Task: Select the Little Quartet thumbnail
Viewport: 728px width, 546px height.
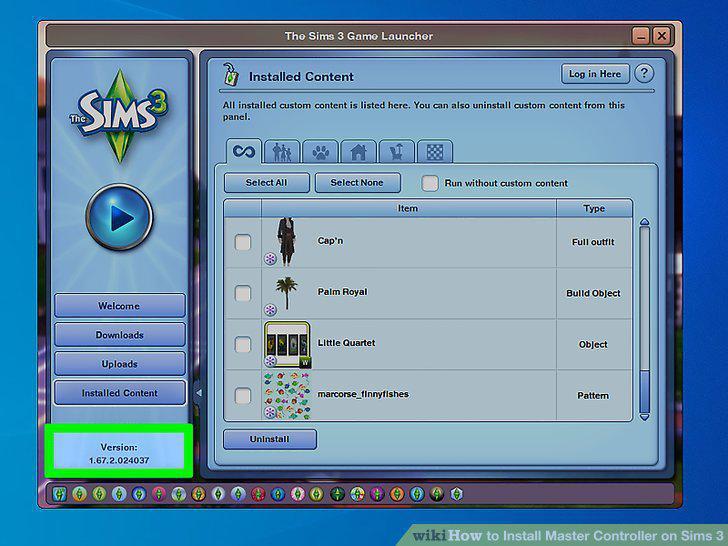Action: coord(287,345)
